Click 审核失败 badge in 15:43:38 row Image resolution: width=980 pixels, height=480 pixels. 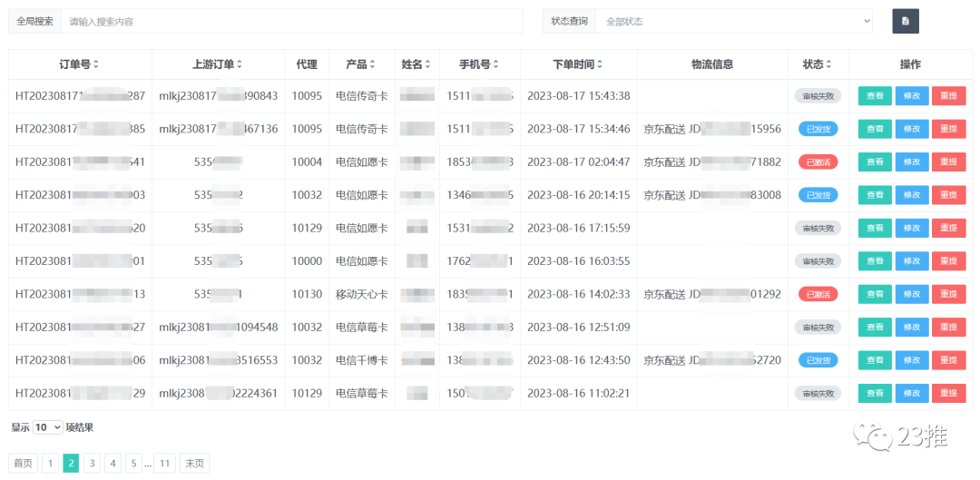pos(818,96)
